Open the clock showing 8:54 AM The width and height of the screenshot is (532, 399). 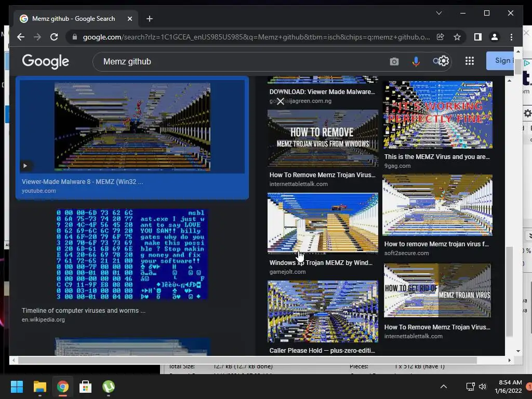pyautogui.click(x=508, y=387)
